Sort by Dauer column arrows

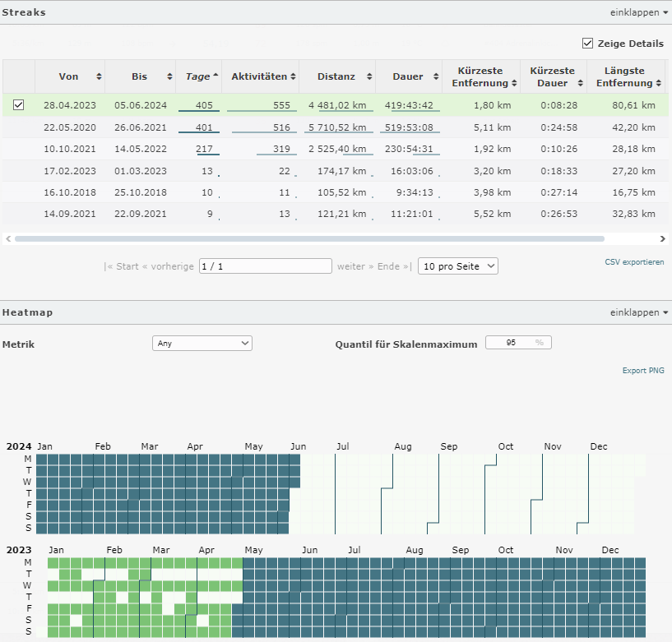436,76
